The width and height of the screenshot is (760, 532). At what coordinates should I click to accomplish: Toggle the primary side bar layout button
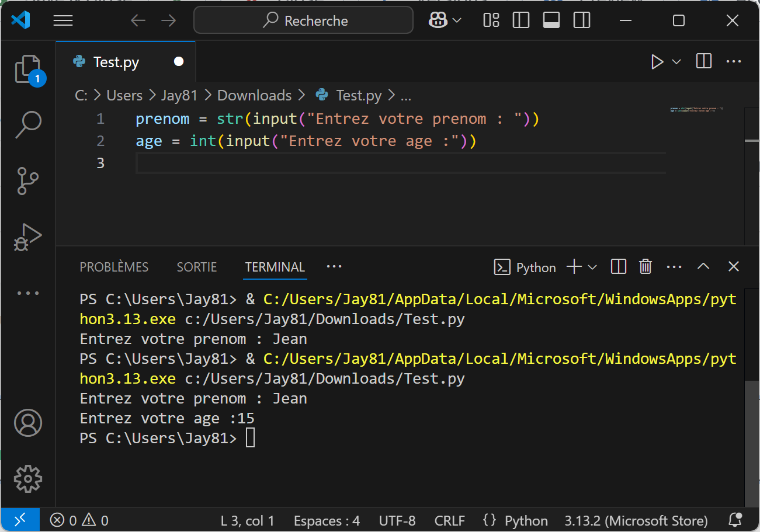[x=520, y=21]
